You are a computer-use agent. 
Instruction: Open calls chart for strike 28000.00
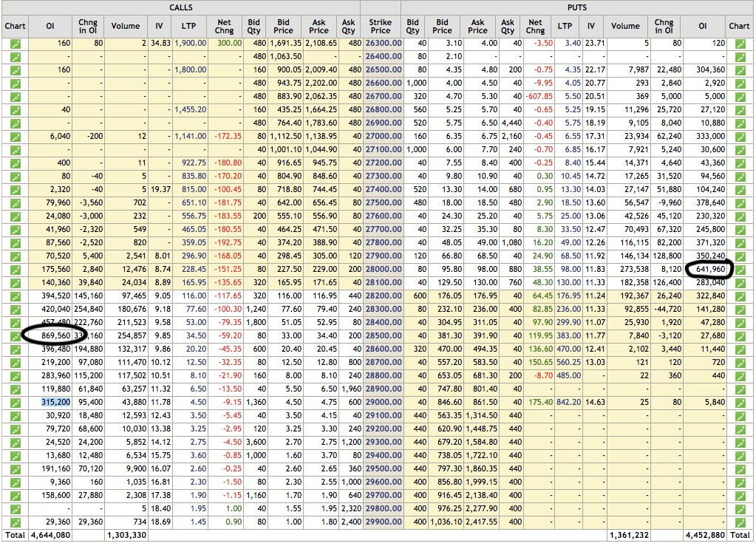[x=16, y=270]
